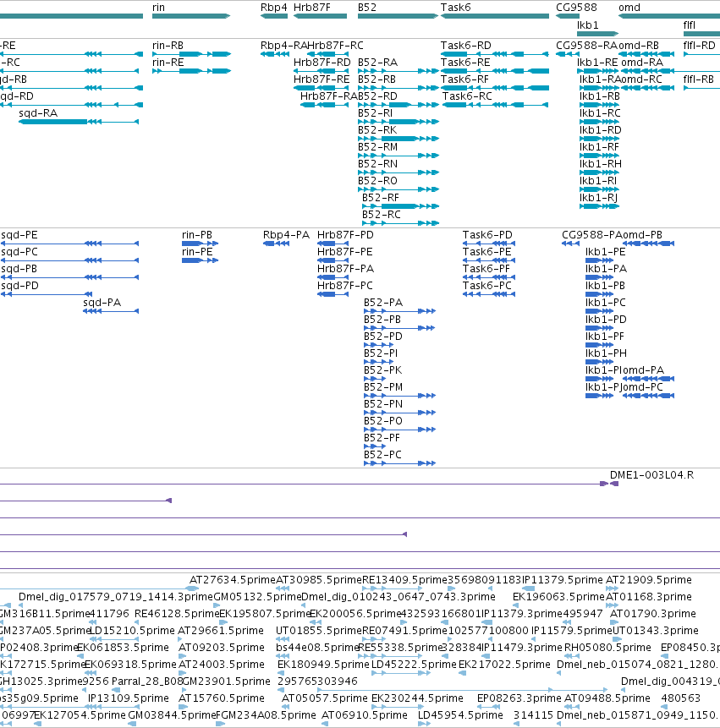720x728 pixels.
Task: Select protein Ikb1-PH
Action: click(x=599, y=362)
